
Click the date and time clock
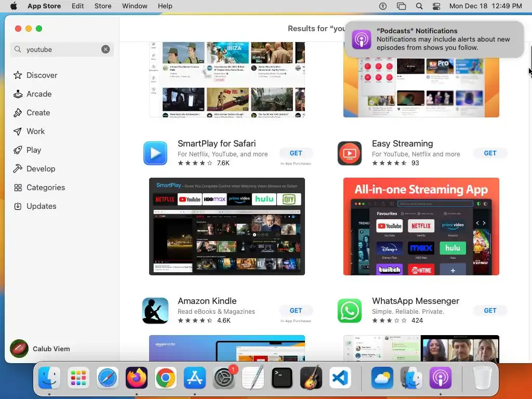pyautogui.click(x=486, y=6)
